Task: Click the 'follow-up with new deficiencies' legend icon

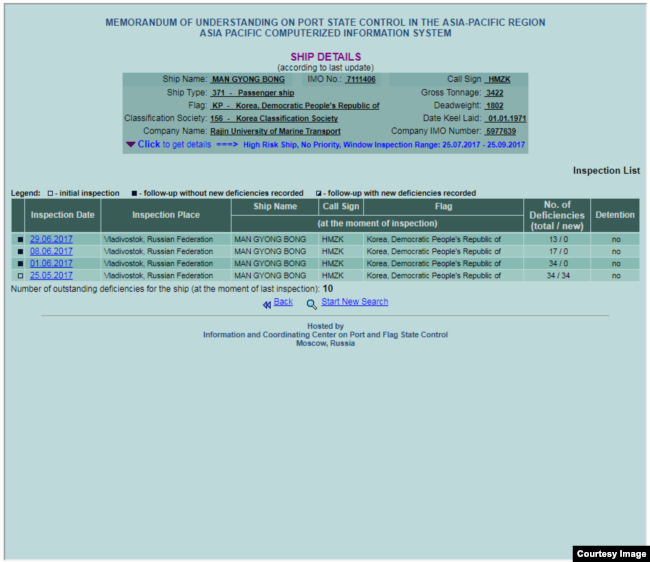Action: tap(319, 193)
